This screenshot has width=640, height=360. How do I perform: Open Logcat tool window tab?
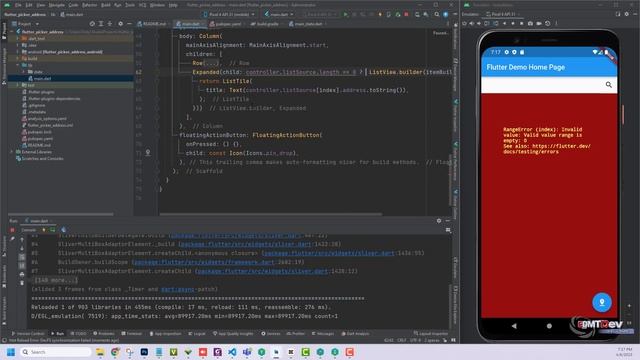(197, 333)
